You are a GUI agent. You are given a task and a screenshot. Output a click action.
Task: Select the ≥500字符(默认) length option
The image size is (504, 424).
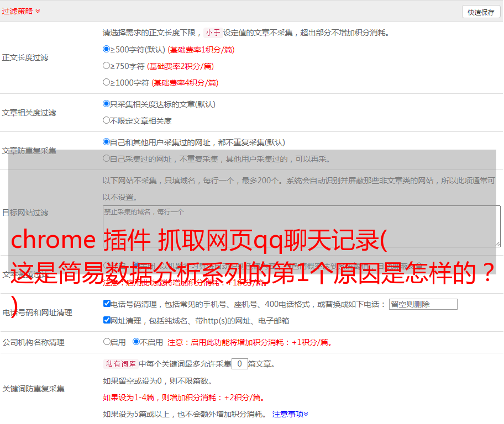tap(106, 49)
